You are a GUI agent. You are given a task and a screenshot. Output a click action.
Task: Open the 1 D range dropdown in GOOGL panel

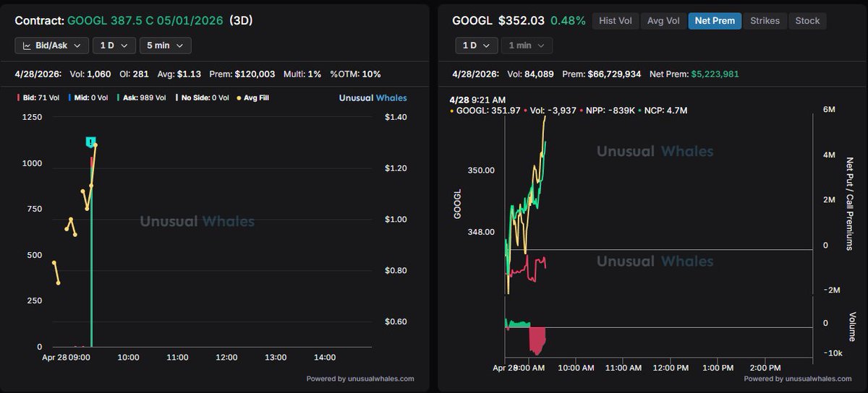477,46
